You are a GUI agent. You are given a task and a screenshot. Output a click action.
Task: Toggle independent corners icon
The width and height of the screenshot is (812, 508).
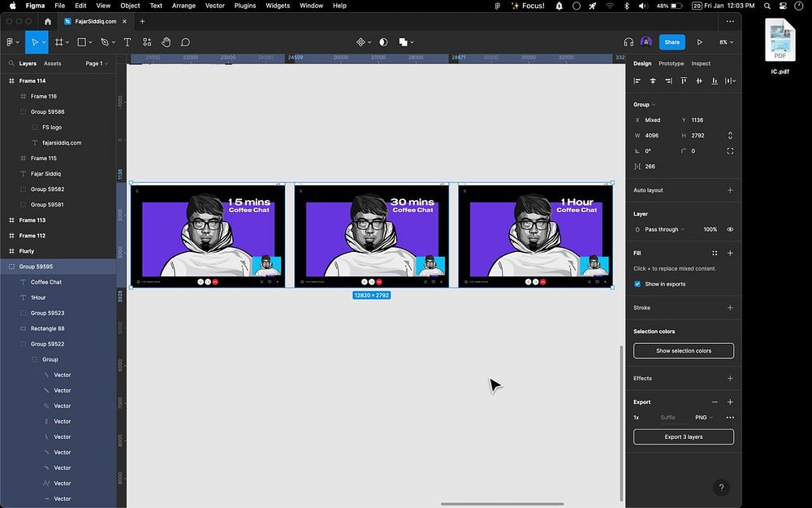pyautogui.click(x=730, y=151)
